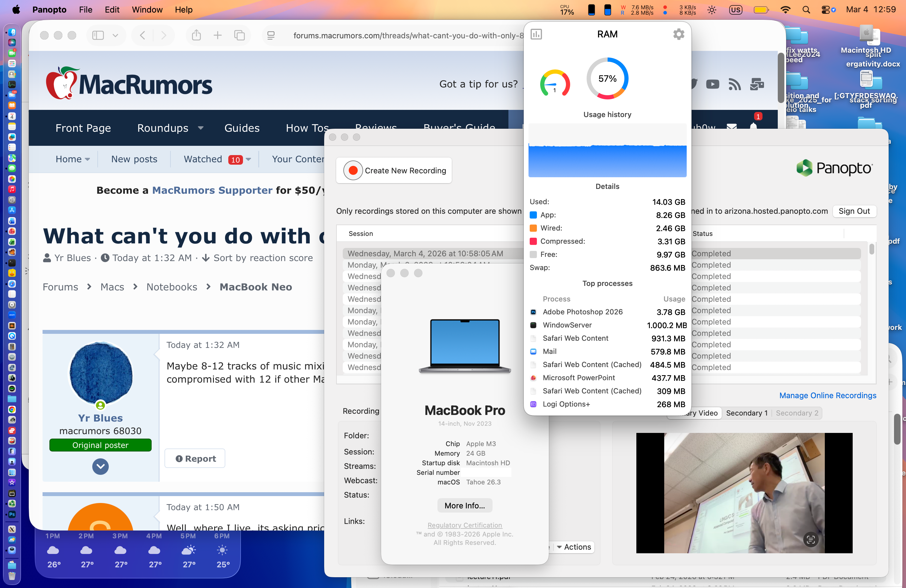Open the Zoom app in the Dock
This screenshot has width=906, height=588.
[12, 315]
